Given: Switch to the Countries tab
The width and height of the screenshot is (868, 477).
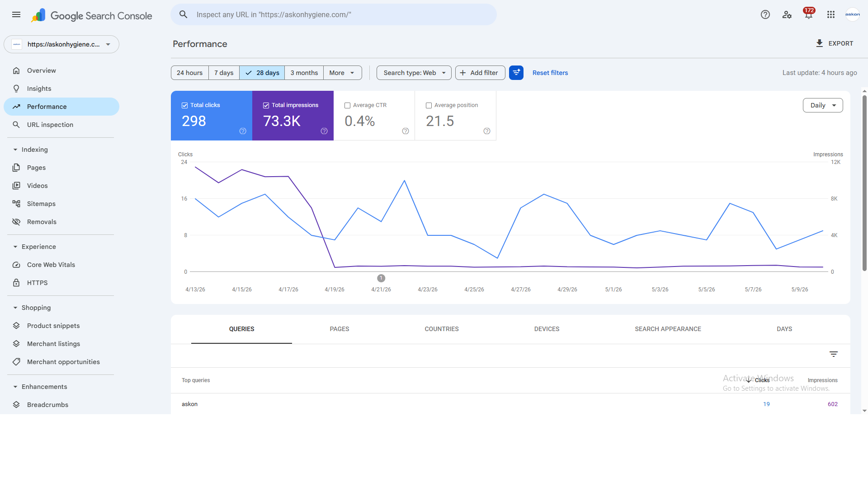Looking at the screenshot, I should pyautogui.click(x=442, y=329).
